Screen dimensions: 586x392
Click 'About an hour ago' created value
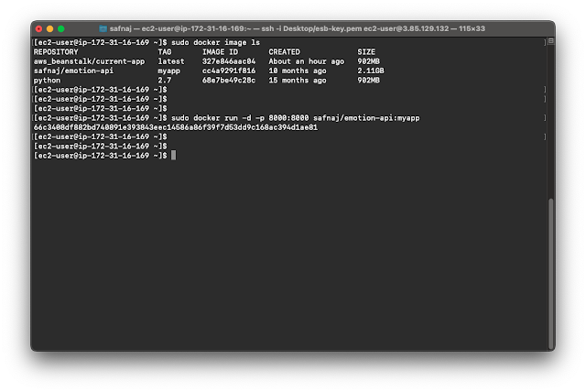307,61
